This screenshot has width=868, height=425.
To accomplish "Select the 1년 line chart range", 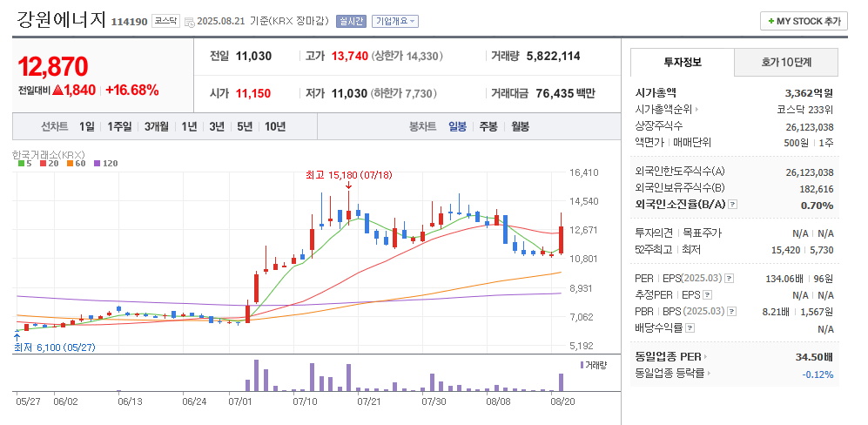I will [x=189, y=126].
